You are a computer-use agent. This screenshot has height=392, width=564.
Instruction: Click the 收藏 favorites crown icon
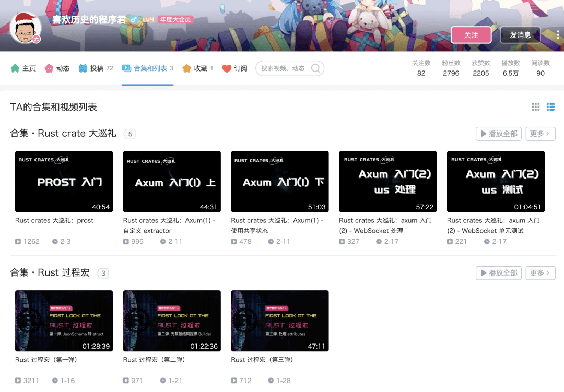pos(186,68)
